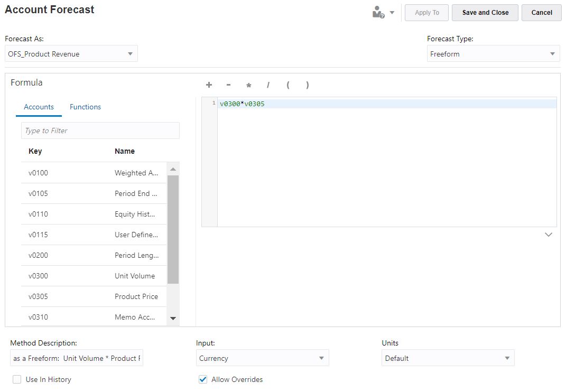Screen dimensions: 566x392
Task: Toggle Use In History checkbox on
Action: (16, 379)
